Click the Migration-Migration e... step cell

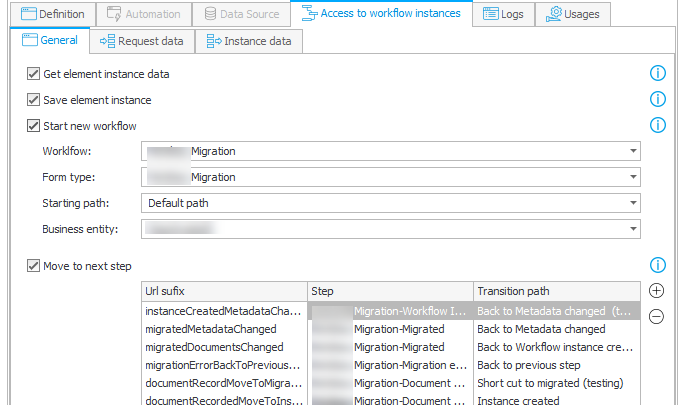[390, 365]
